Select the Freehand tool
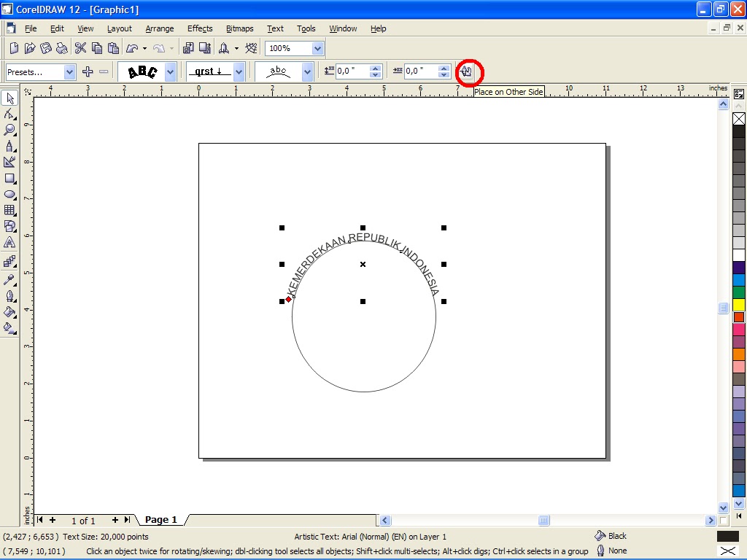The image size is (747, 560). click(9, 146)
